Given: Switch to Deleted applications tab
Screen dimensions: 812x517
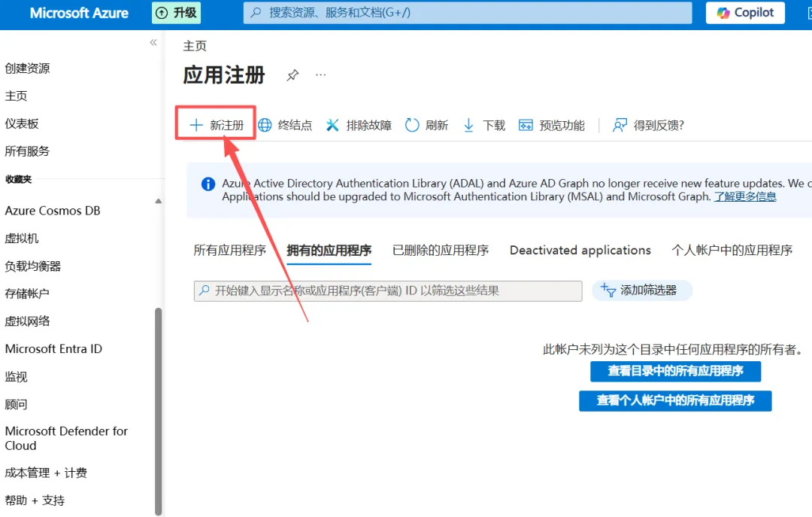Looking at the screenshot, I should click(x=440, y=251).
